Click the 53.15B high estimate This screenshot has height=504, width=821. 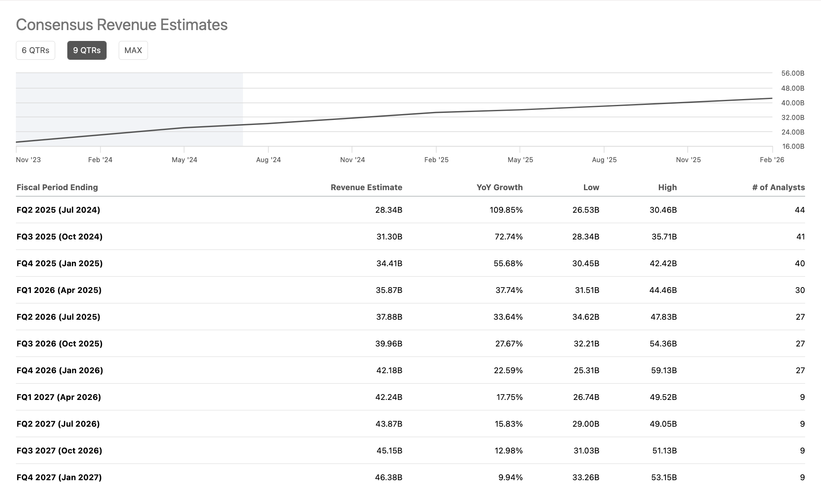(x=664, y=477)
